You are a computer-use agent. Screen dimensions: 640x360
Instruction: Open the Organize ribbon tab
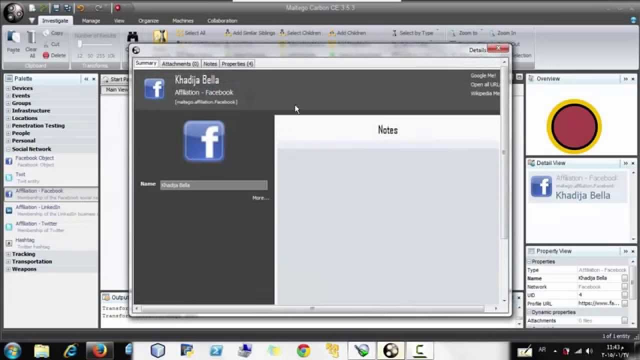click(x=148, y=21)
